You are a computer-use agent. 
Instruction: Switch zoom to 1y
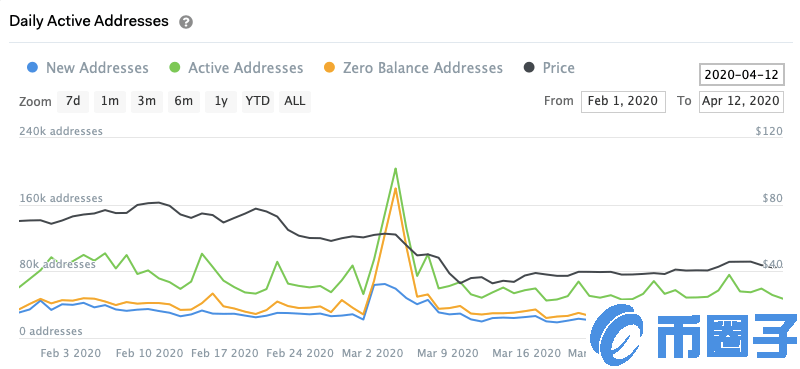(221, 102)
